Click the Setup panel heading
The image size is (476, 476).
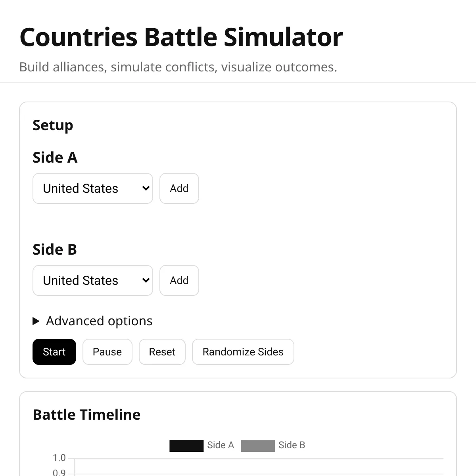(x=53, y=125)
